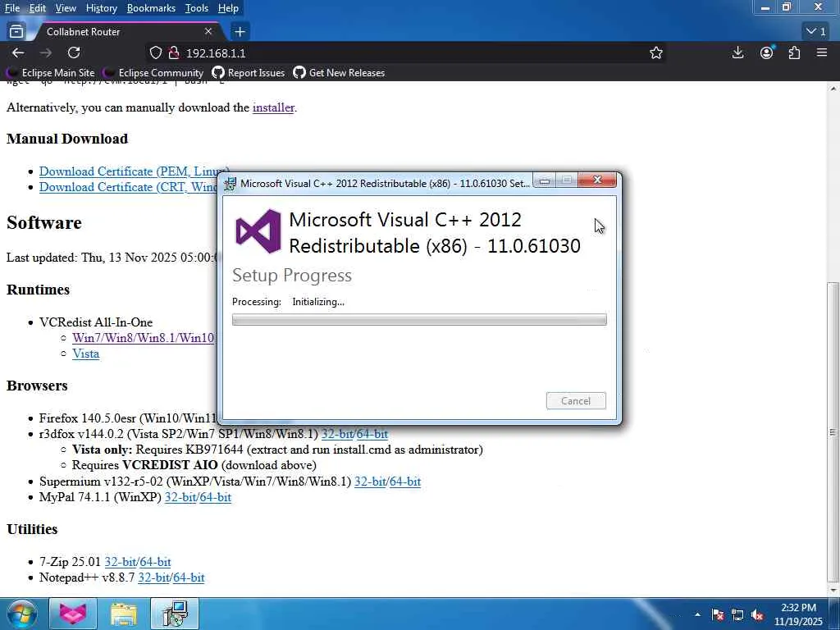The height and width of the screenshot is (630, 840).
Task: Open the Firefox application menu
Action: 822,52
